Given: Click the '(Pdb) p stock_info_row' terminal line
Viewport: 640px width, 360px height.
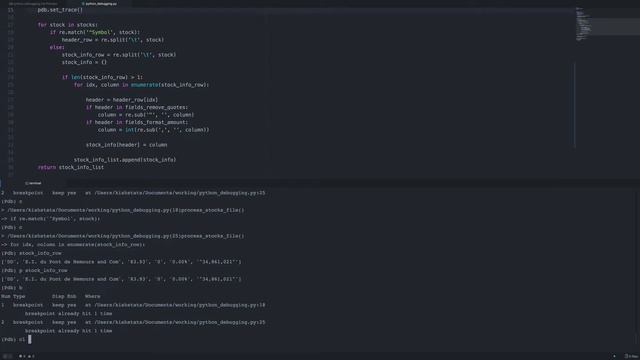Looking at the screenshot, I should click(x=34, y=271).
